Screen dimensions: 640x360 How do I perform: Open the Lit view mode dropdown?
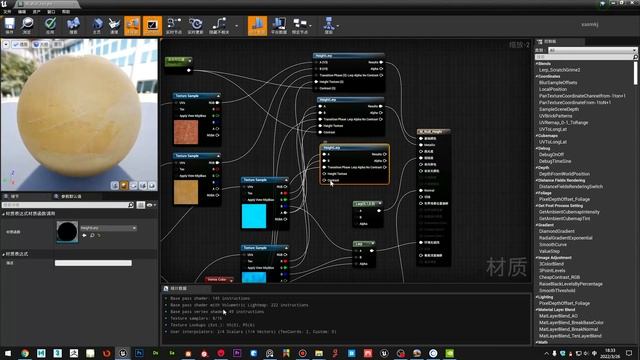point(41,44)
